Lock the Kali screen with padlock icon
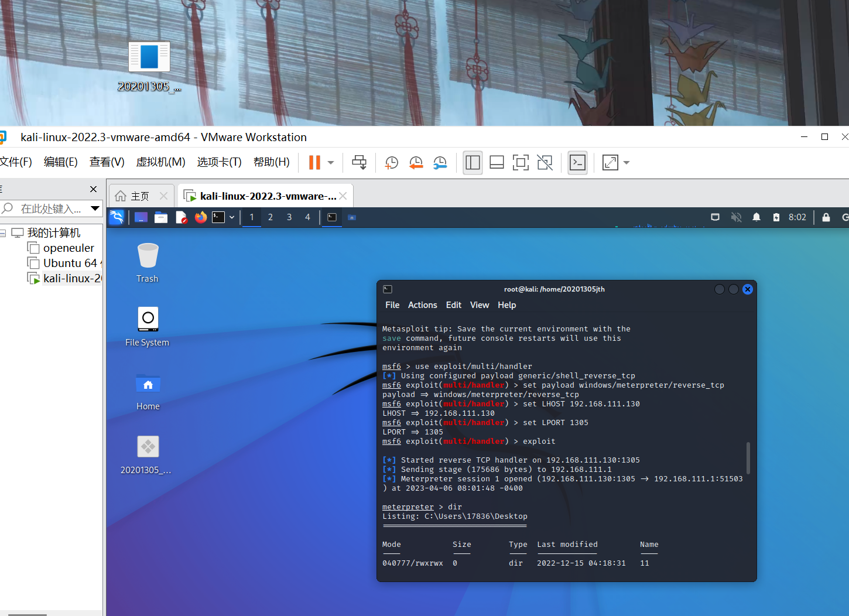Screen dimensions: 849x616 [x=826, y=217]
